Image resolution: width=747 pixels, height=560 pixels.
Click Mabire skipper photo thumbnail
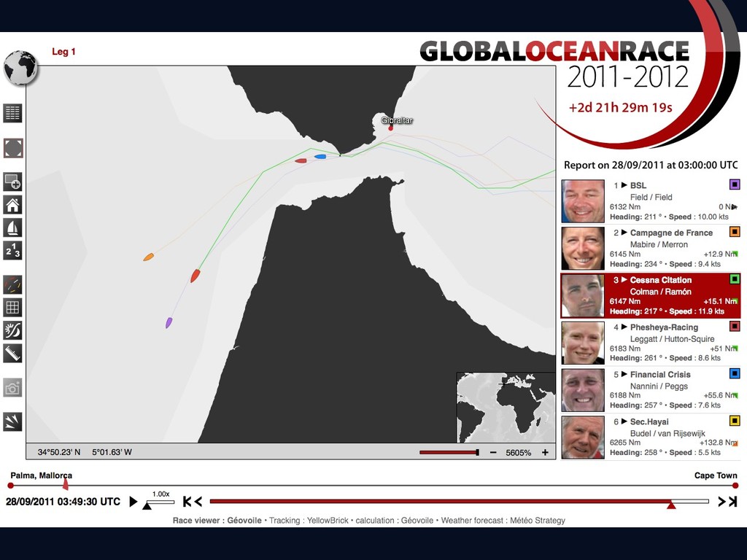pos(583,248)
